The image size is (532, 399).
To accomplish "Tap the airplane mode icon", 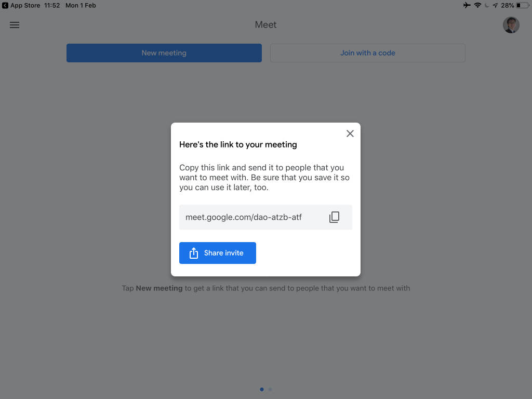I will 467,5.
